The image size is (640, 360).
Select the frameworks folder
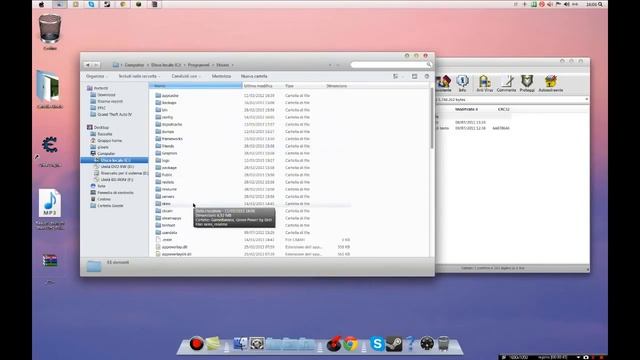pyautogui.click(x=172, y=139)
